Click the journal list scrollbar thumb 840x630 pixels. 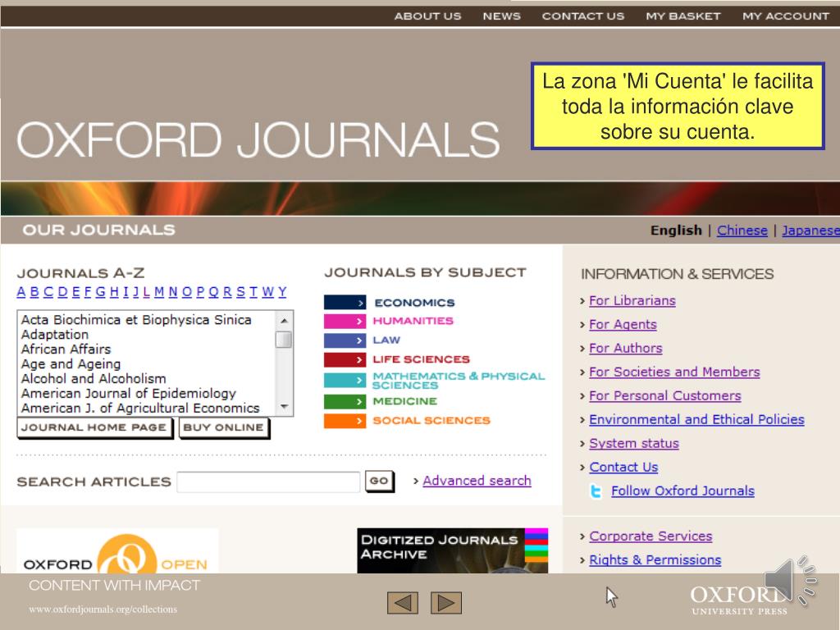[283, 340]
